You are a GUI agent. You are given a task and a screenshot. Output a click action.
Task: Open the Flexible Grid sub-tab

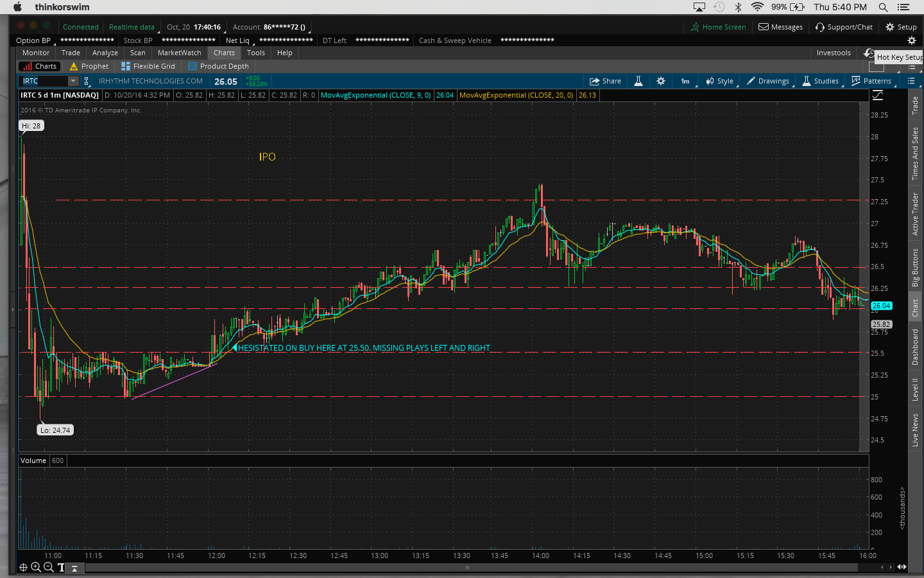(148, 66)
